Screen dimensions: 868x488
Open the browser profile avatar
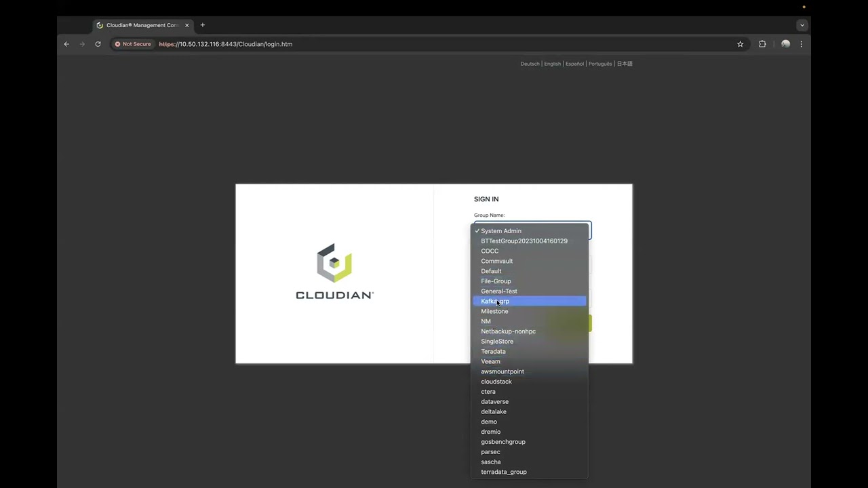785,44
